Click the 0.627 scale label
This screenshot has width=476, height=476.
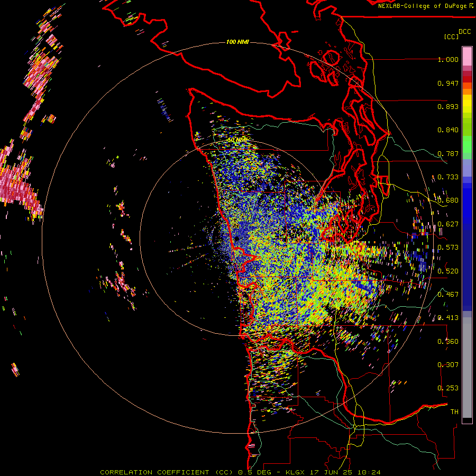point(448,224)
